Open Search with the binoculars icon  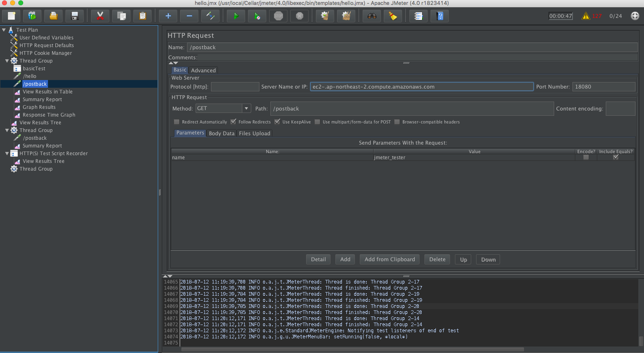pos(372,16)
